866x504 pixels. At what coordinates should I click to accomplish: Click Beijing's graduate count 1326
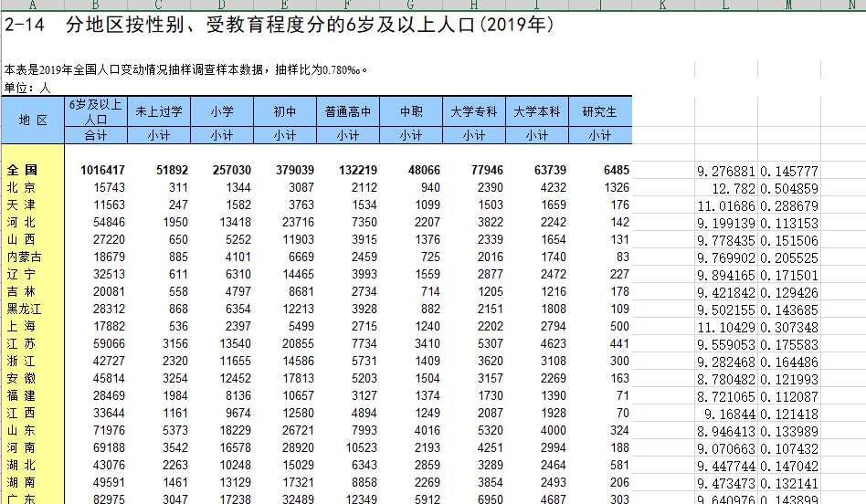(x=617, y=188)
